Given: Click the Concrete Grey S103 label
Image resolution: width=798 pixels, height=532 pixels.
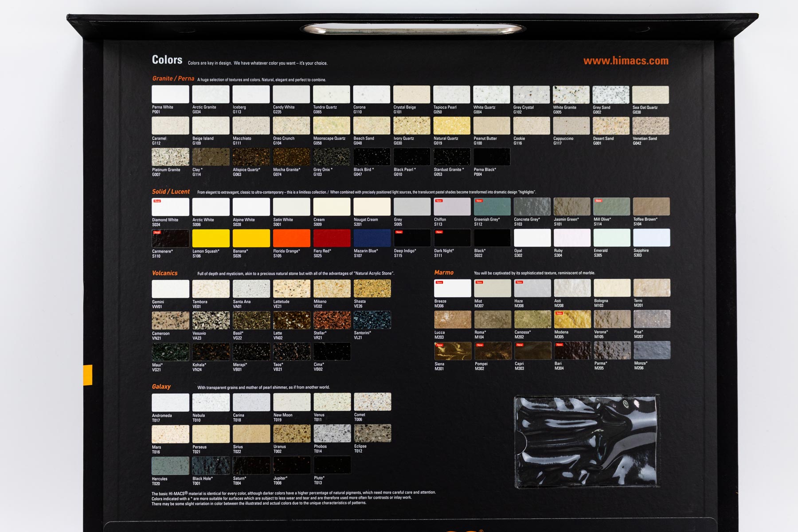Looking at the screenshot, I should (527, 222).
